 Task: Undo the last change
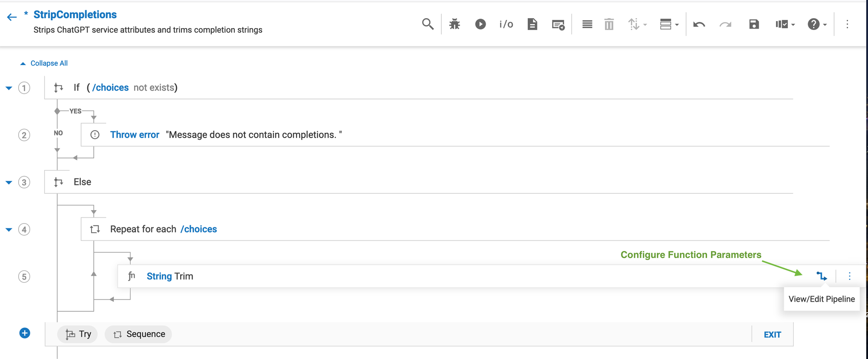(x=699, y=24)
